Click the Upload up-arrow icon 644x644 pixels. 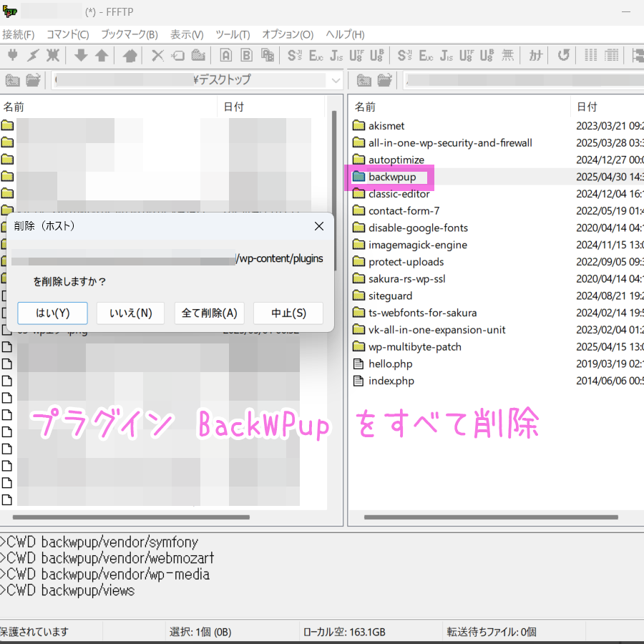point(102,55)
